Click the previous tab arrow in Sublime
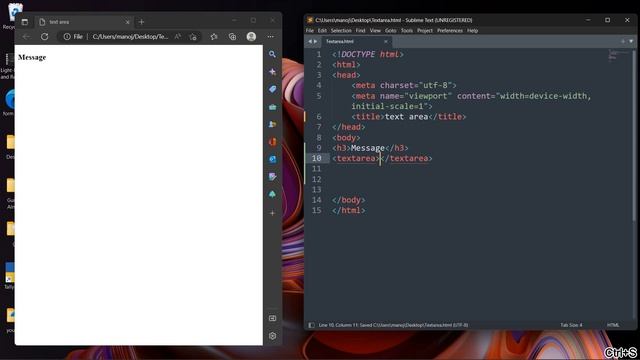The width and height of the screenshot is (640, 360). point(309,42)
